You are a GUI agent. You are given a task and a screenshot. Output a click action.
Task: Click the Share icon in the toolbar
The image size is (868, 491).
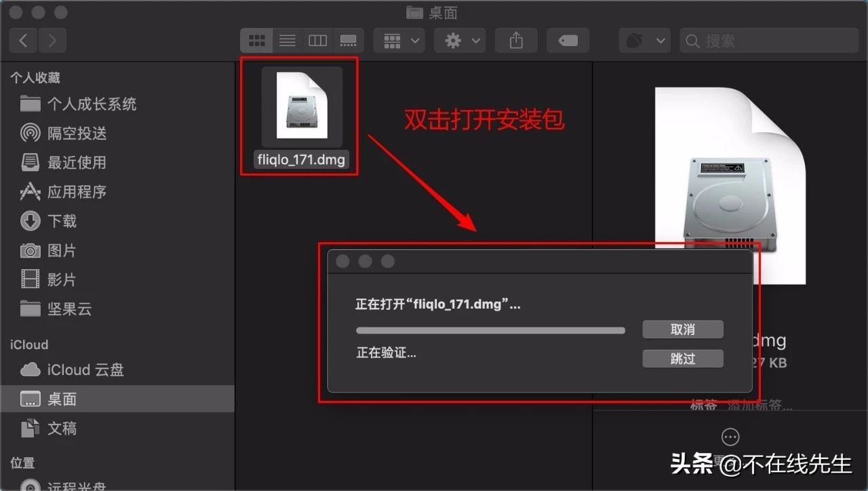coord(516,40)
